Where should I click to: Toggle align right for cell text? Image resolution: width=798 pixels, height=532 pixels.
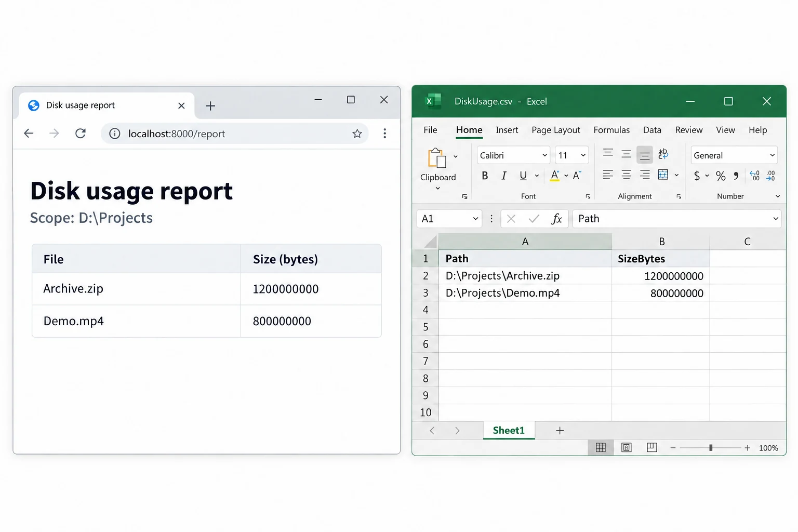click(645, 175)
